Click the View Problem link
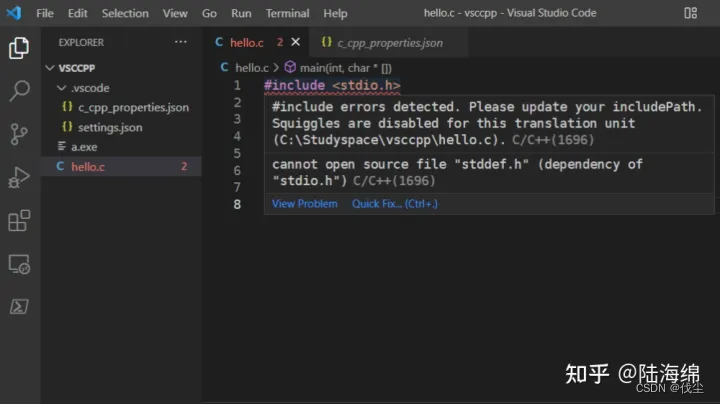Screen dimensions: 720x404 tap(304, 204)
